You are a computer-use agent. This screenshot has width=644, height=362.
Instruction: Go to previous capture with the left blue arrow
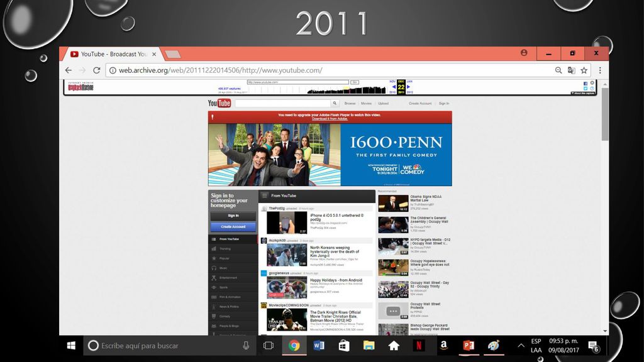click(394, 87)
